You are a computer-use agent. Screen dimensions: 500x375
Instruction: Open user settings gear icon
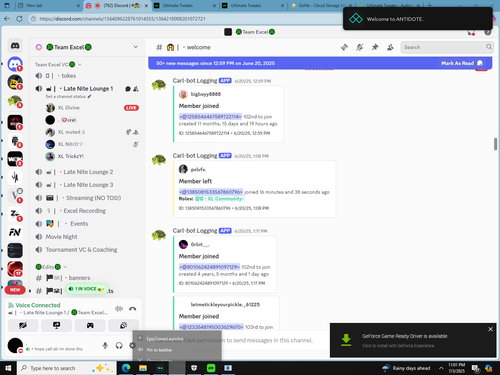coord(132,345)
